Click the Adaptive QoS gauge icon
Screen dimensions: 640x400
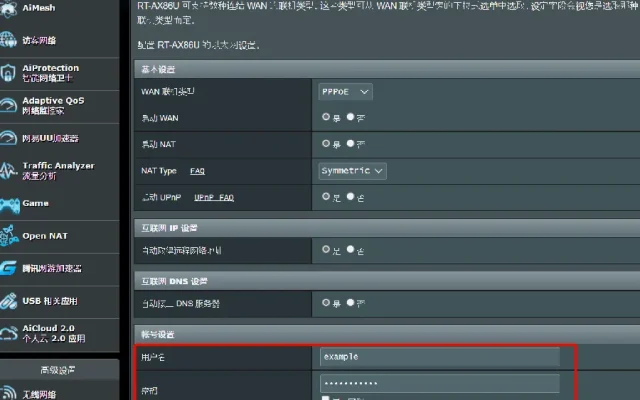pyautogui.click(x=8, y=105)
